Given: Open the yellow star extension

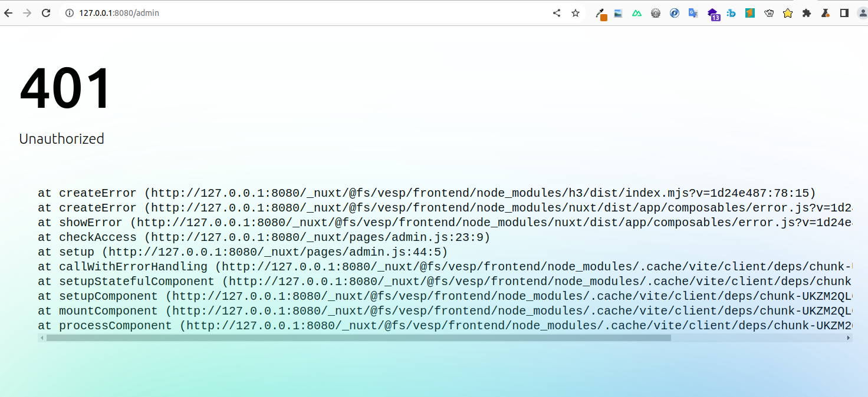Looking at the screenshot, I should pyautogui.click(x=788, y=13).
